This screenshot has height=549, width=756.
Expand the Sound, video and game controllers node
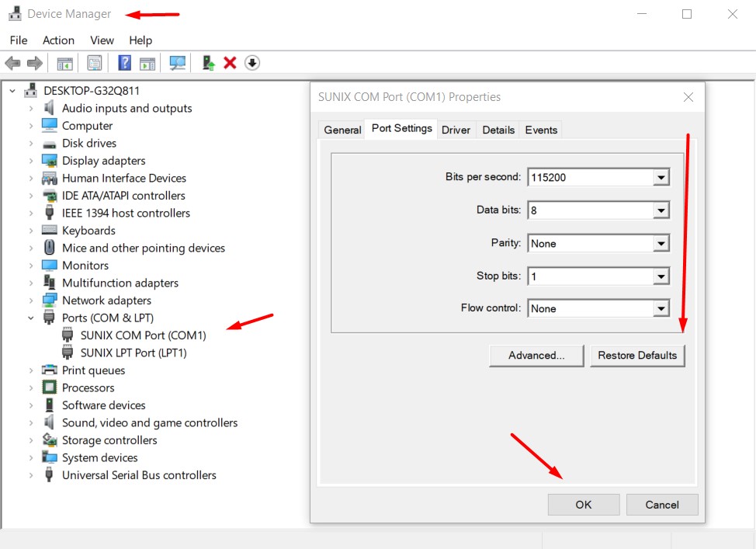(31, 422)
